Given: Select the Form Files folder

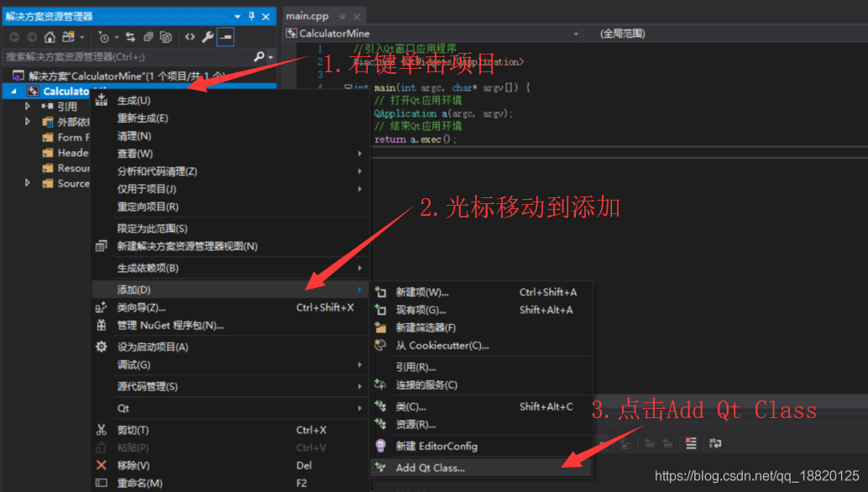Looking at the screenshot, I should (65, 137).
